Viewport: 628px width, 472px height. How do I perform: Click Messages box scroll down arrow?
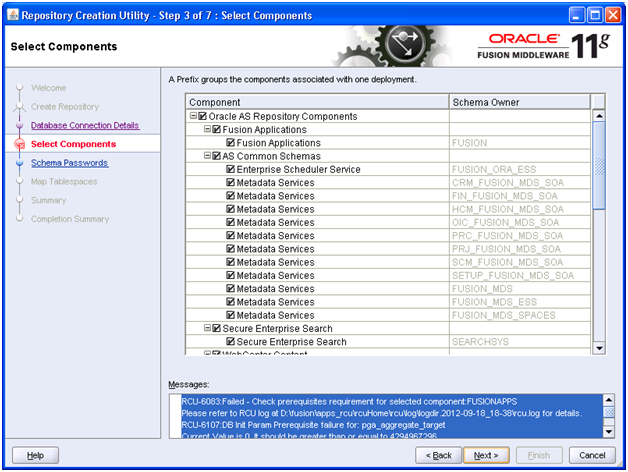tap(609, 432)
